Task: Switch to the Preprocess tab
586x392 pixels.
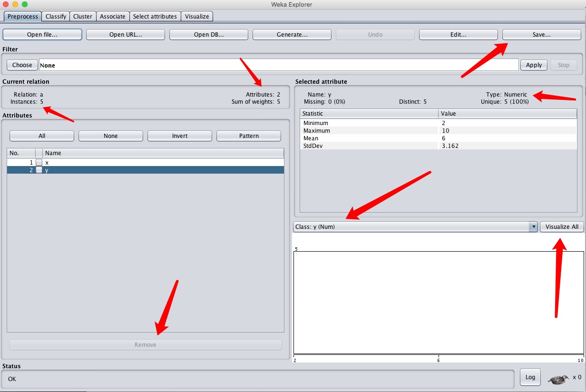Action: pyautogui.click(x=23, y=16)
